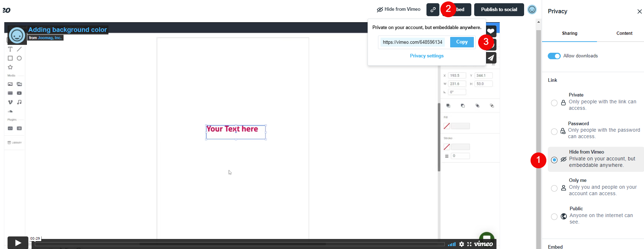Select the Private link option
The height and width of the screenshot is (249, 644).
(x=554, y=103)
